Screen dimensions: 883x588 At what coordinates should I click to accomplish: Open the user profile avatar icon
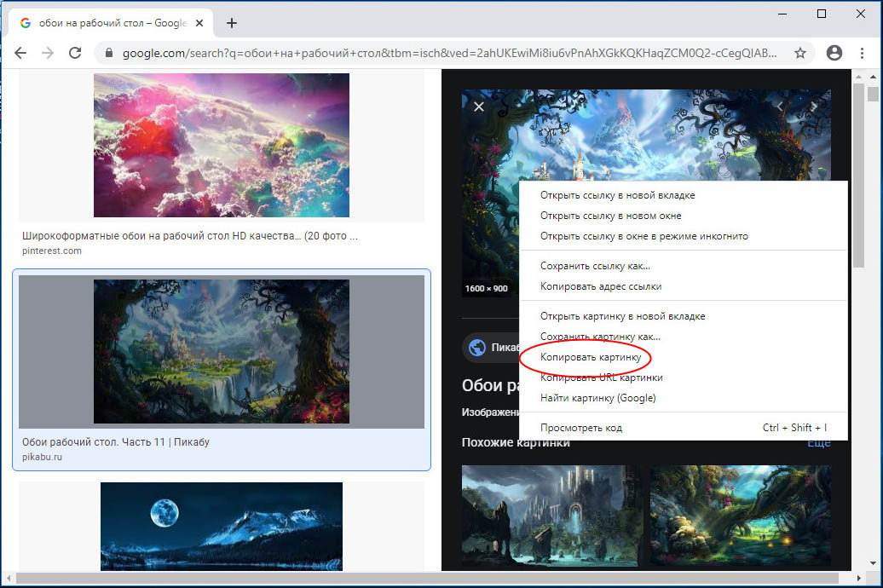tap(834, 53)
